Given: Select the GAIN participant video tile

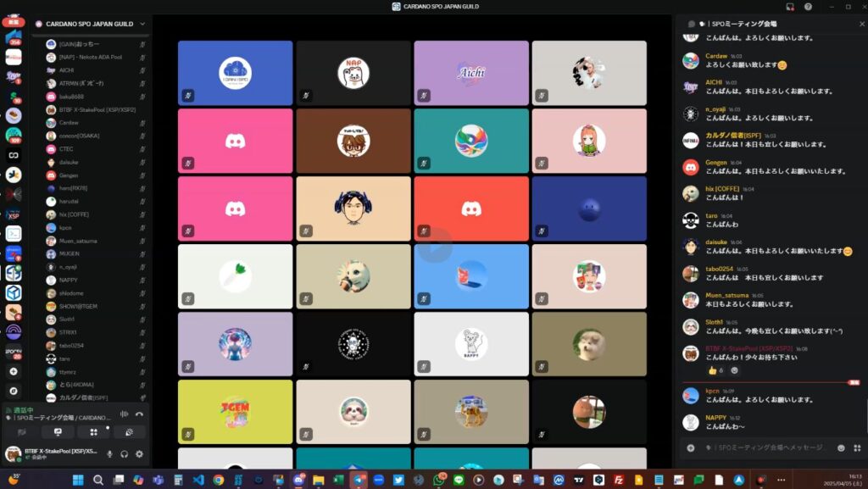Looking at the screenshot, I should 236,73.
